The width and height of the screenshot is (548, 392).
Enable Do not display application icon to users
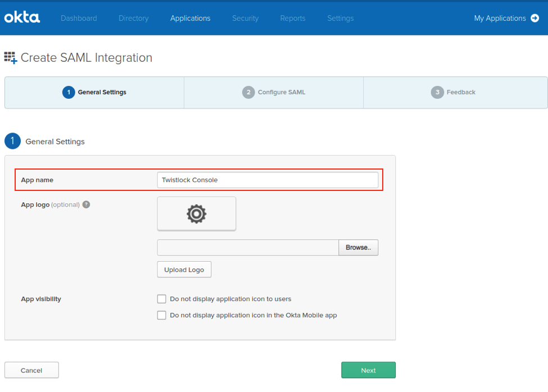click(161, 299)
